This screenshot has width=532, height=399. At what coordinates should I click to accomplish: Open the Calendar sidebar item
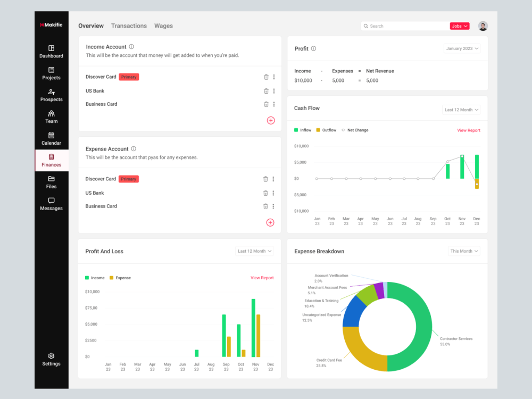(51, 138)
